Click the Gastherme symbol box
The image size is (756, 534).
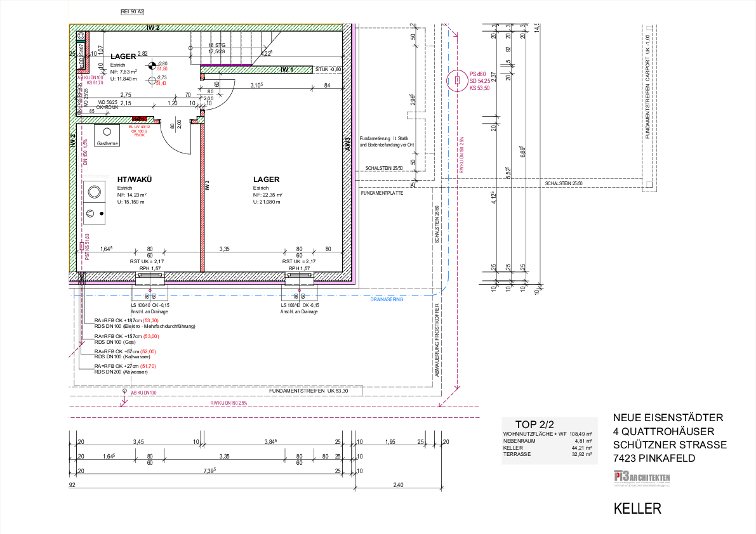point(107,135)
